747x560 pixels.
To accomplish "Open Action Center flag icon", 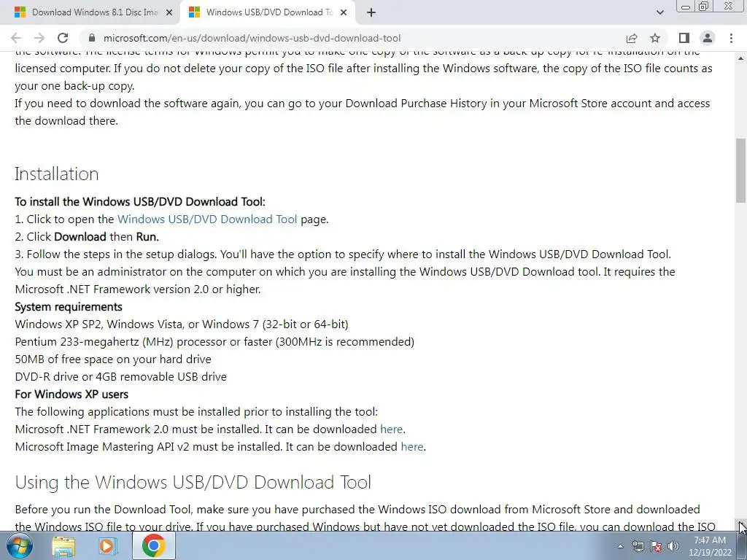I will tap(656, 546).
